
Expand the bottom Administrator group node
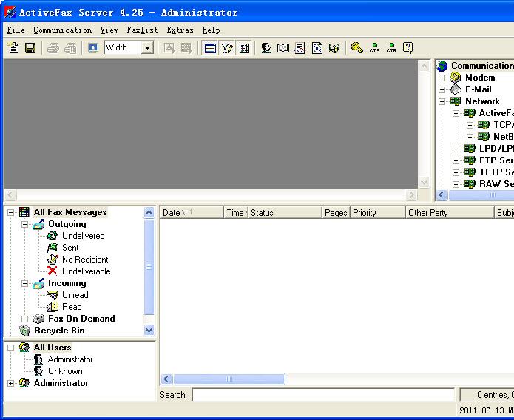click(10, 383)
